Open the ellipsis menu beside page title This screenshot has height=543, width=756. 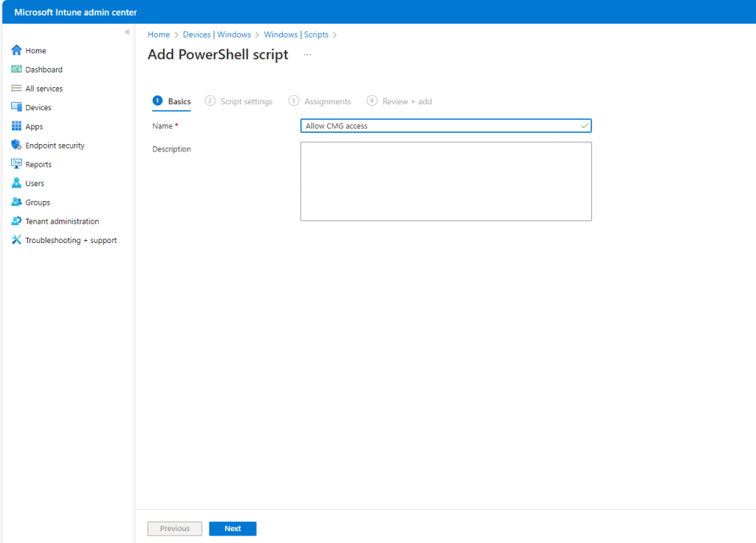tap(307, 55)
